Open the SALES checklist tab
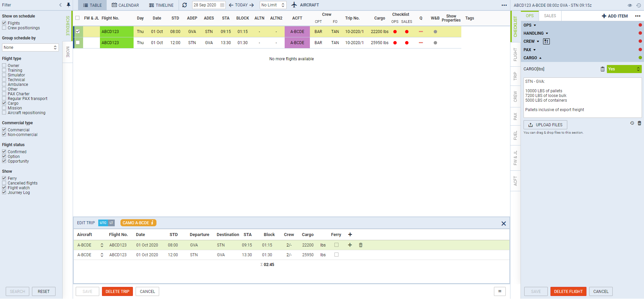644x299 pixels. coord(550,16)
